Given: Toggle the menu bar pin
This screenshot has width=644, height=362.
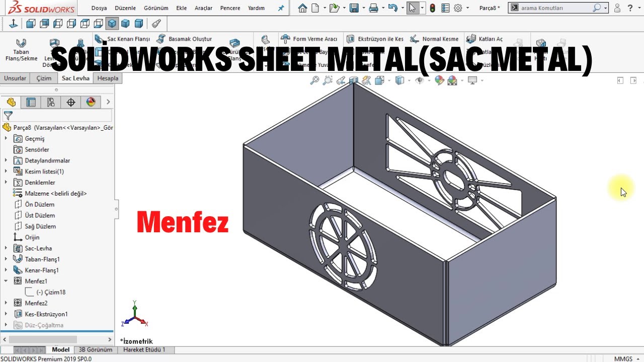Looking at the screenshot, I should pos(281,8).
